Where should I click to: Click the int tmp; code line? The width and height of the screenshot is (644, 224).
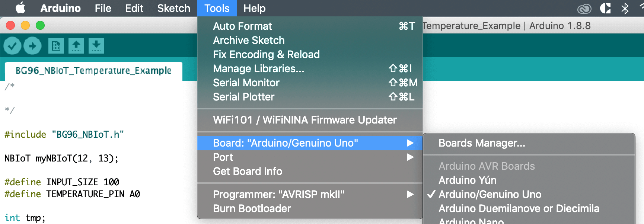point(25,218)
